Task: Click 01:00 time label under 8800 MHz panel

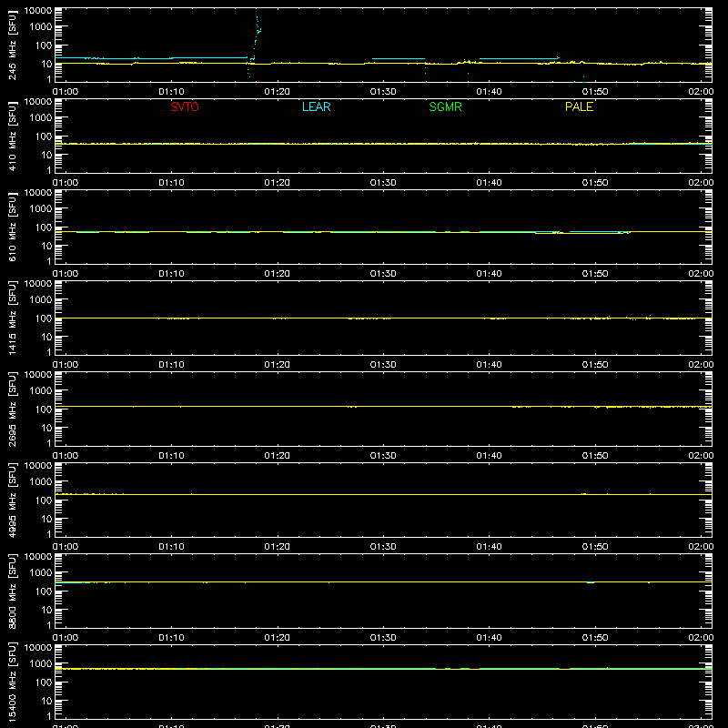Action: click(x=65, y=638)
